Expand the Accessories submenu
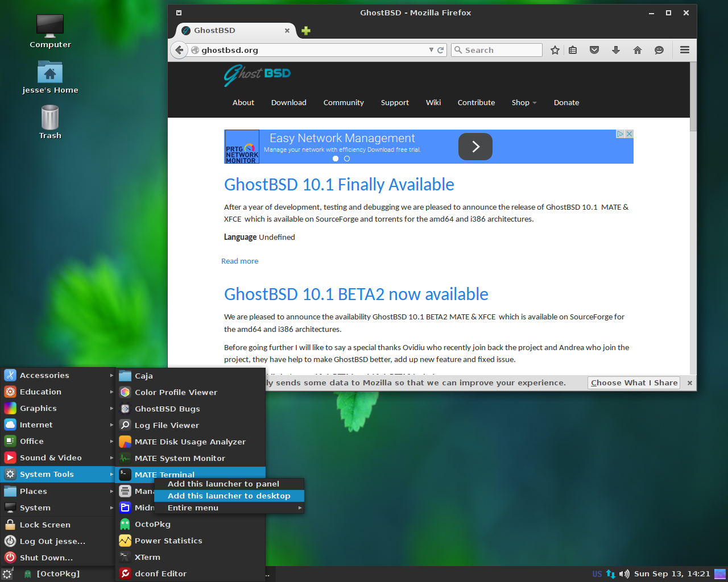728x582 pixels. coord(58,375)
